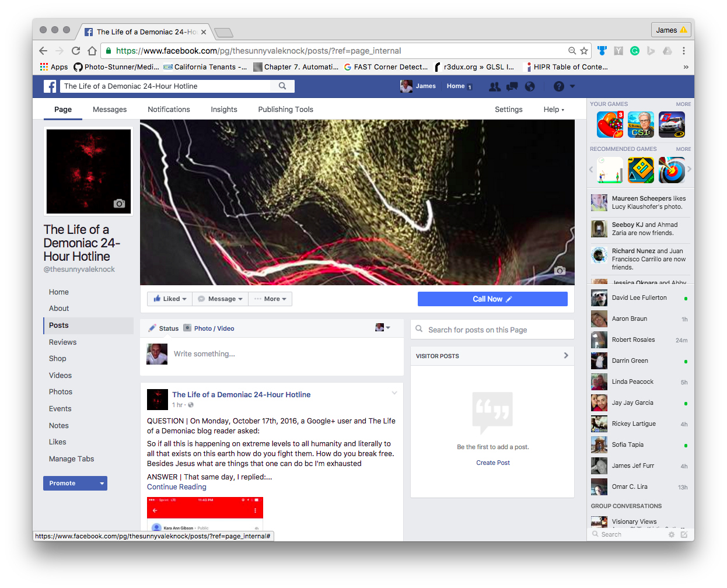Go to Chrome home page button
The width and height of the screenshot is (727, 588).
92,51
